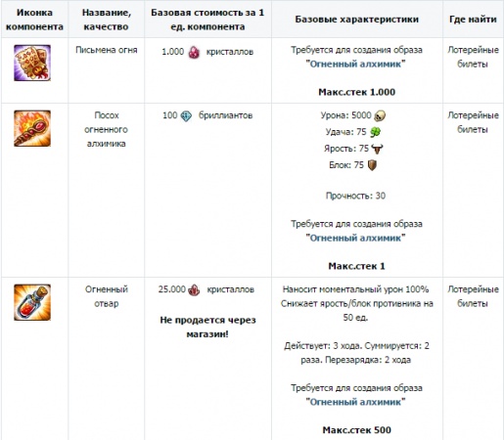Click Лотерейные билеты text in the potion row
This screenshot has height=440, width=504.
coord(473,296)
